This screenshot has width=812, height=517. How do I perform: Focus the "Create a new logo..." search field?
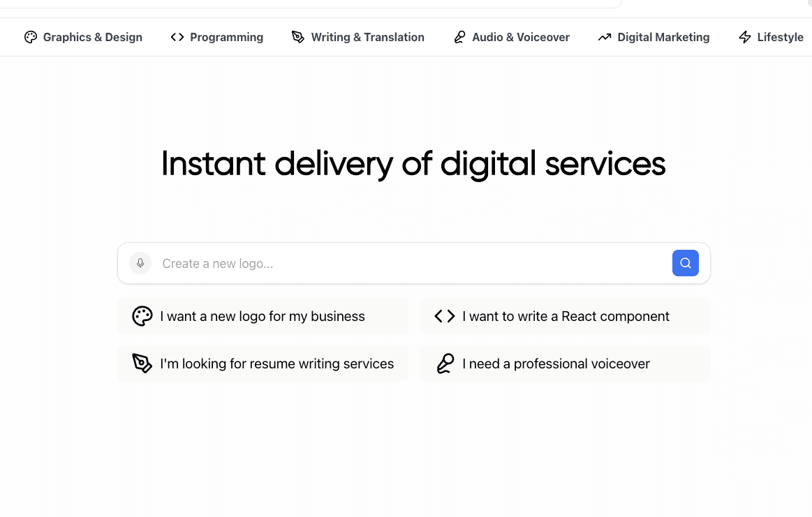(412, 264)
